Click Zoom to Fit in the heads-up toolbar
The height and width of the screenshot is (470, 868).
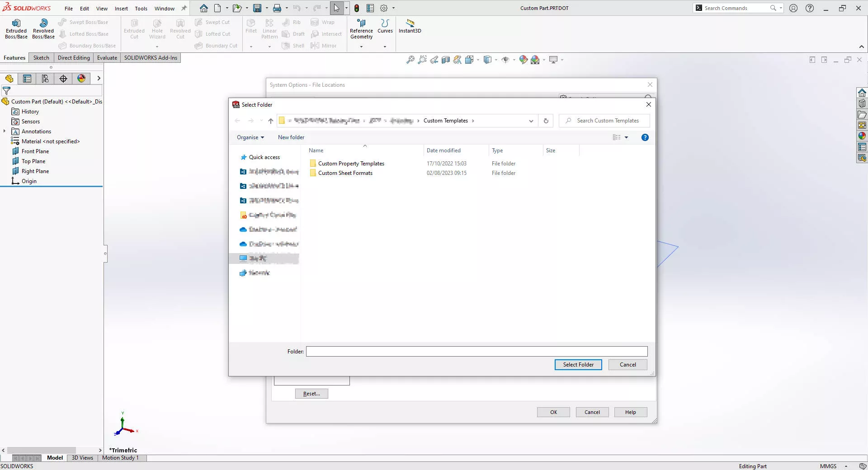[x=410, y=59]
